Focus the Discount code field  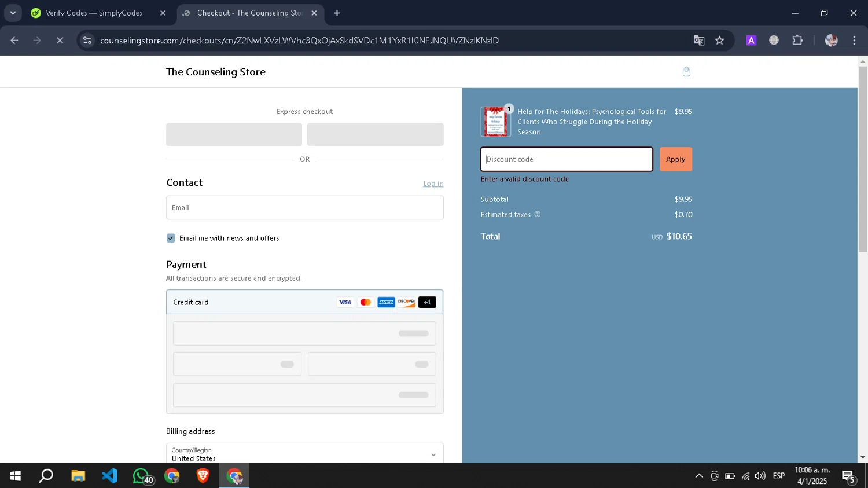pyautogui.click(x=567, y=159)
